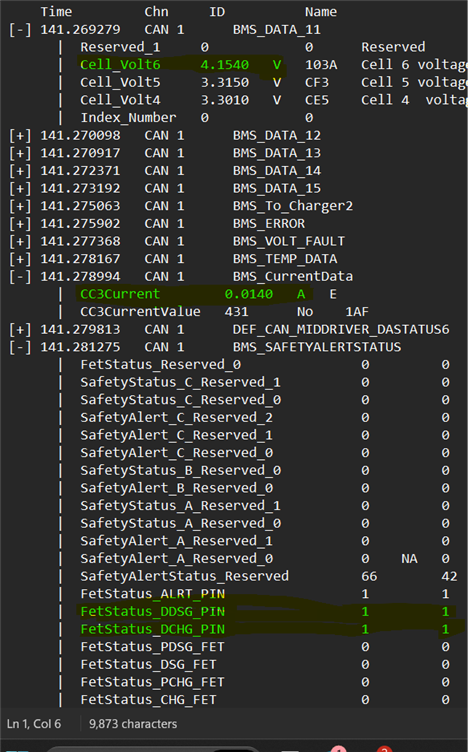This screenshot has width=468, height=752.
Task: Collapse the BMS_DATA_11 message entry
Action: 20,30
